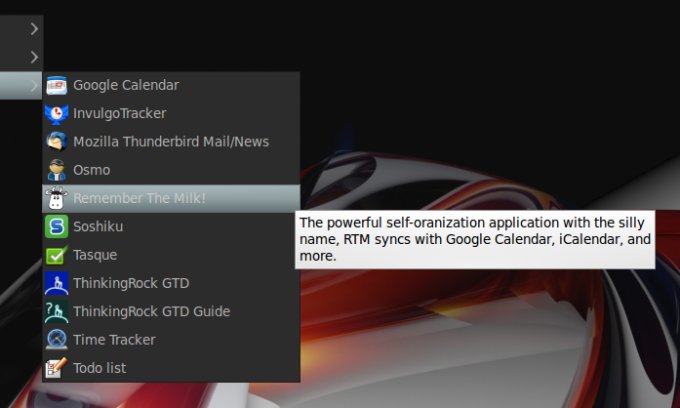Launch Time Tracker label
The image size is (680, 408).
tap(114, 340)
